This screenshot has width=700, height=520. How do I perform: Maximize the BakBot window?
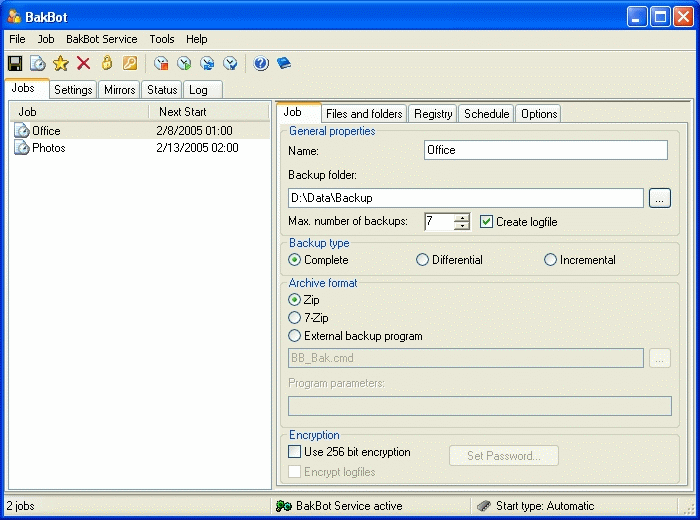[x=660, y=17]
